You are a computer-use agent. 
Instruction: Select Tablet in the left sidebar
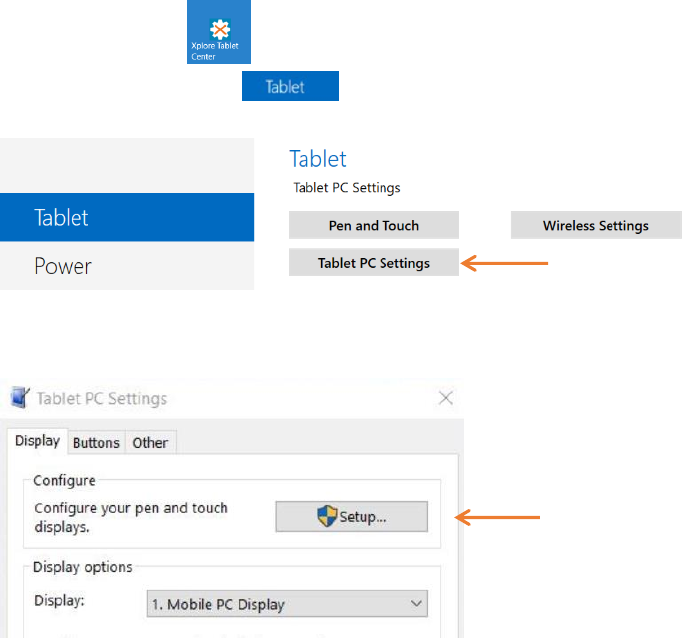coord(127,217)
